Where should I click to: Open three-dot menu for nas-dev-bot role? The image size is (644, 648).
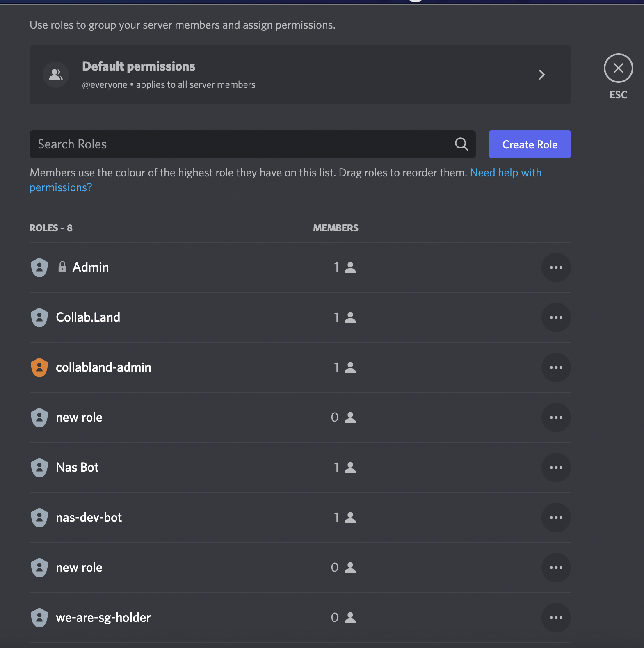[x=556, y=518]
